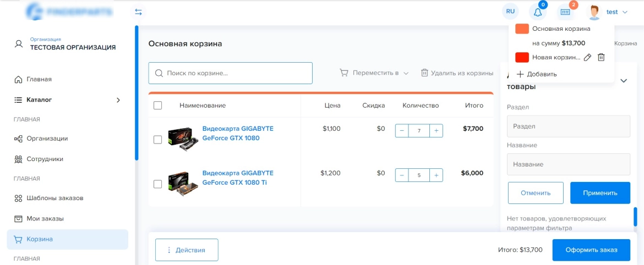
Task: Expand the test user menu
Action: [x=609, y=12]
